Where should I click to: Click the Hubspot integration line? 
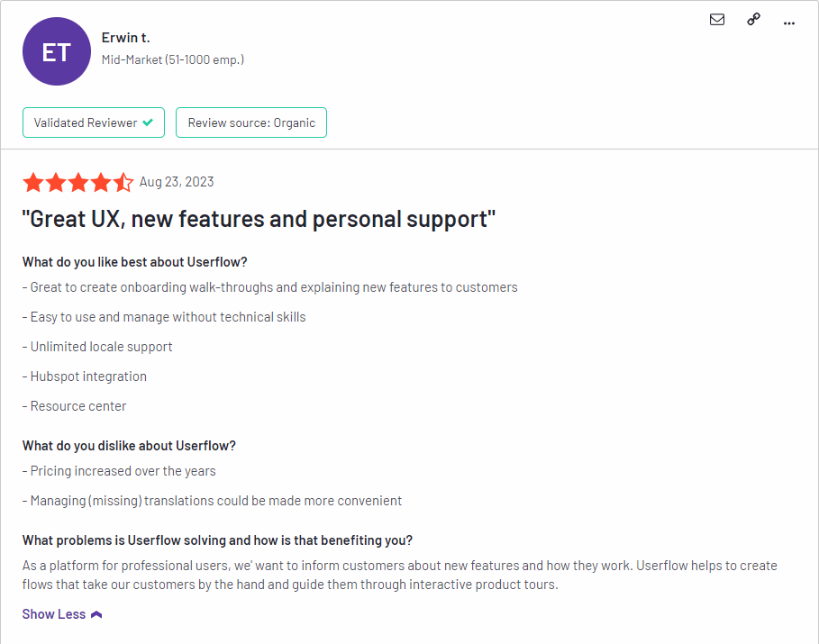coord(88,376)
